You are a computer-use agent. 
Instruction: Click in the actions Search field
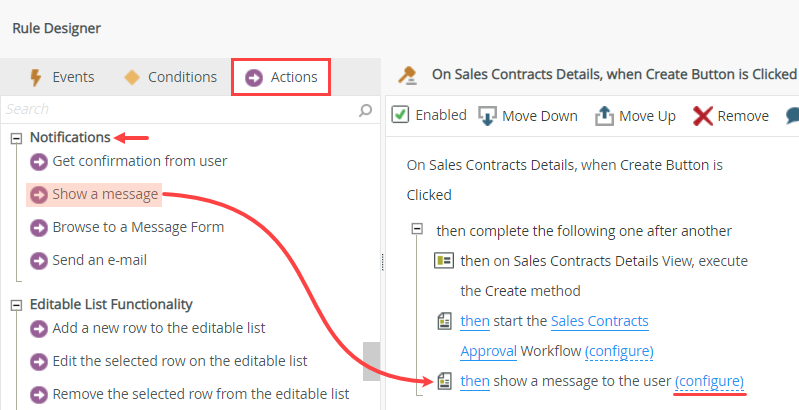click(180, 109)
